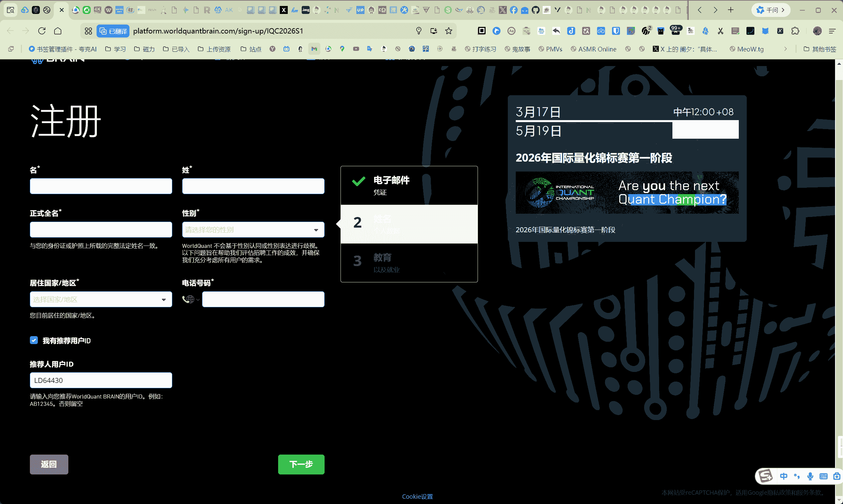Click the lightbulb icon in the address bar
This screenshot has height=504, width=843.
[x=419, y=31]
